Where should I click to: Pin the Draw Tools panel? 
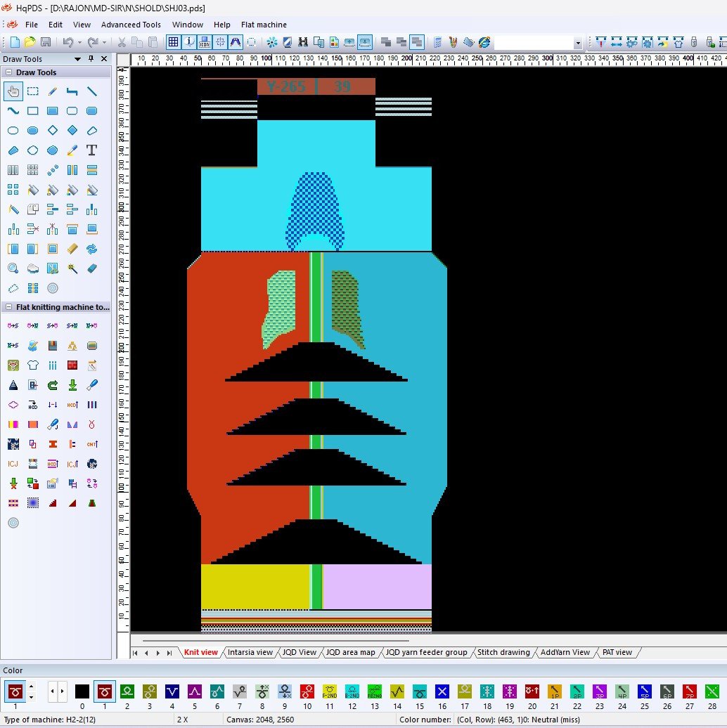point(91,59)
